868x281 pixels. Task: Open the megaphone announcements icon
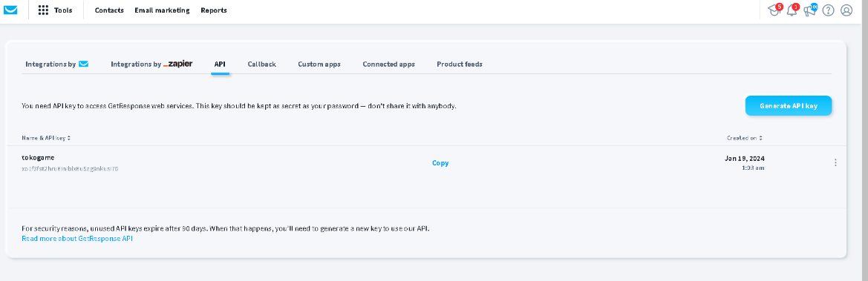pyautogui.click(x=810, y=10)
